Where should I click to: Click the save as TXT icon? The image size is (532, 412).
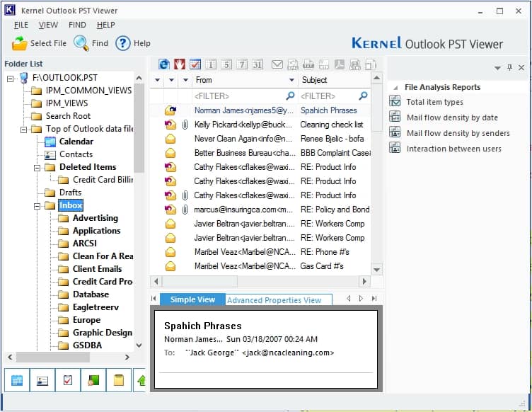[308, 64]
